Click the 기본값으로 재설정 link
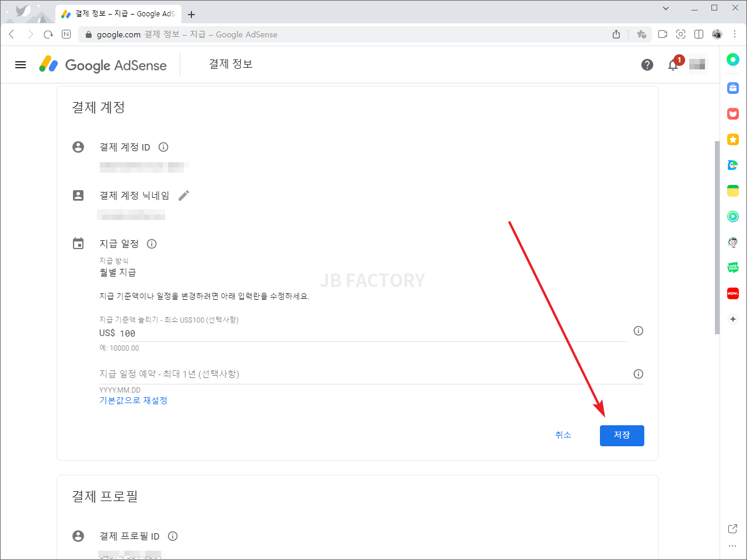This screenshot has width=747, height=560. click(x=133, y=400)
